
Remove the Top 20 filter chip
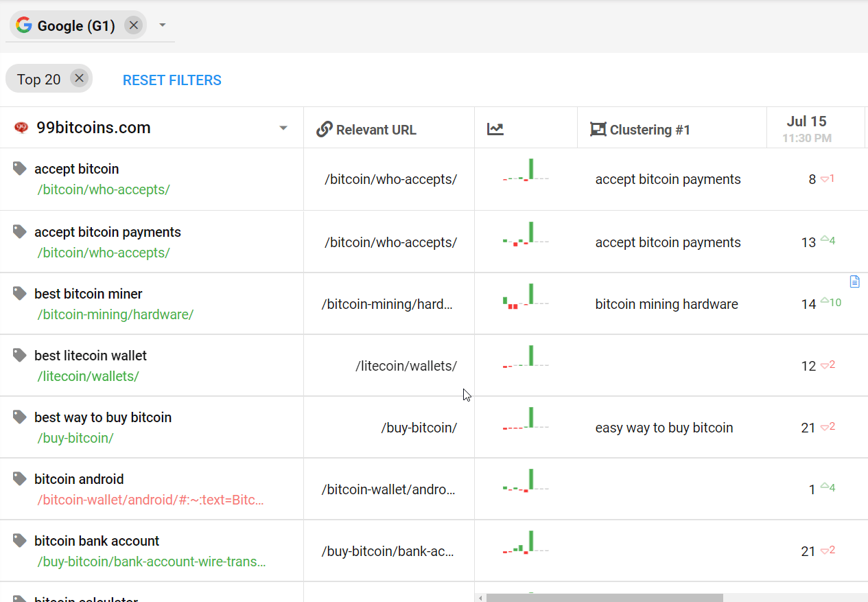tap(80, 78)
